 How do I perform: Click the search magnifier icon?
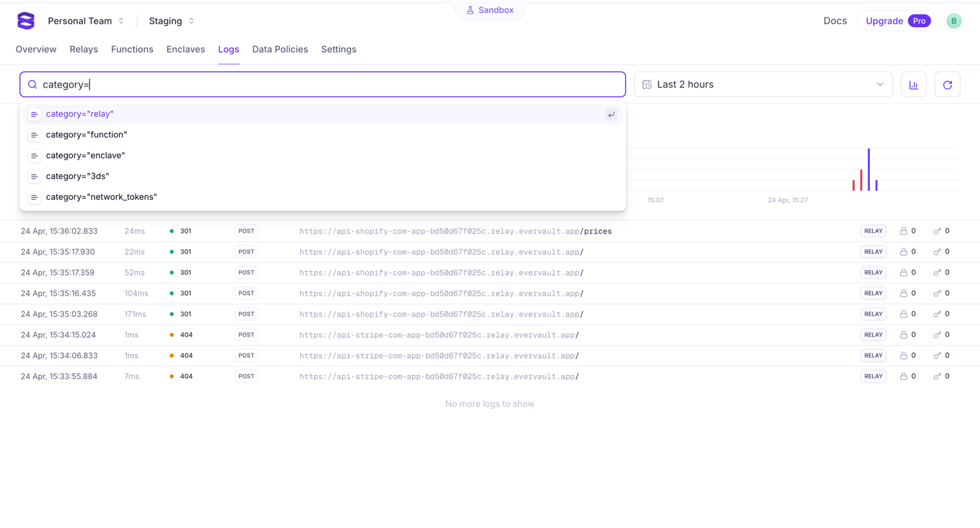point(32,84)
